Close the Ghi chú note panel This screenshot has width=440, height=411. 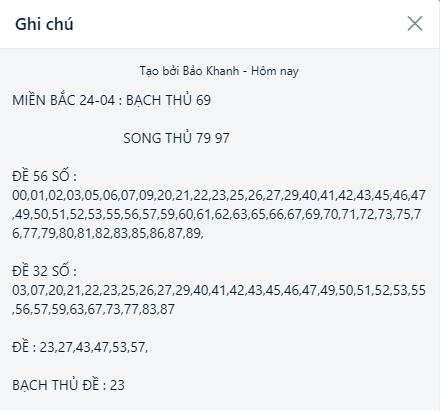coord(415,24)
